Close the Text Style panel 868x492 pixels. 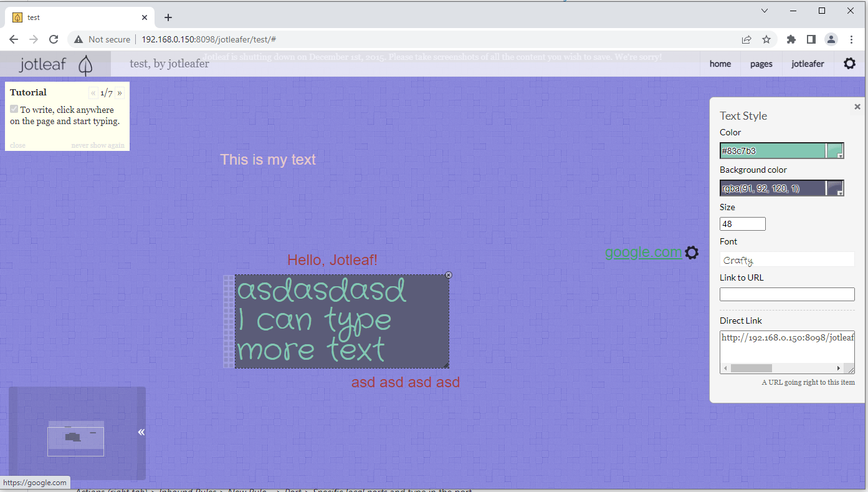(857, 107)
